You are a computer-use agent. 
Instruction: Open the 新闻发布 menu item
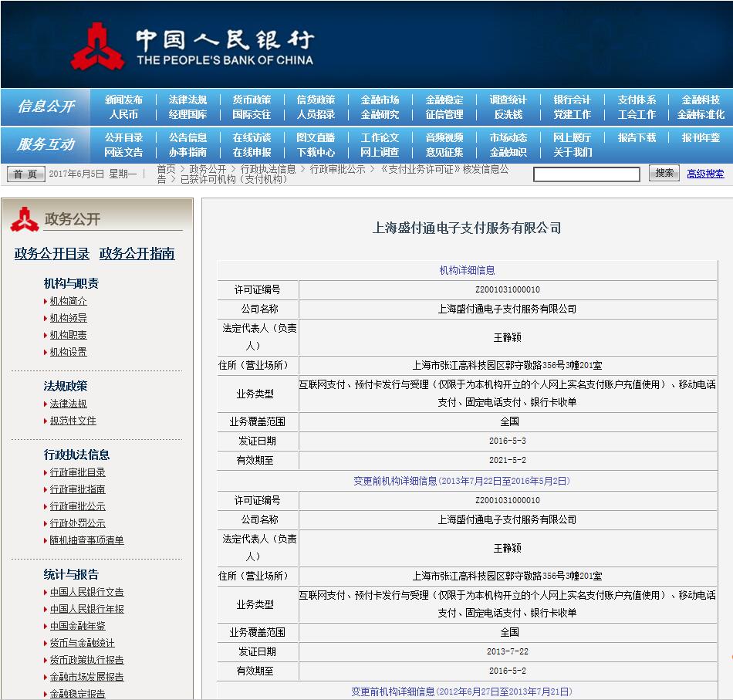tap(123, 100)
